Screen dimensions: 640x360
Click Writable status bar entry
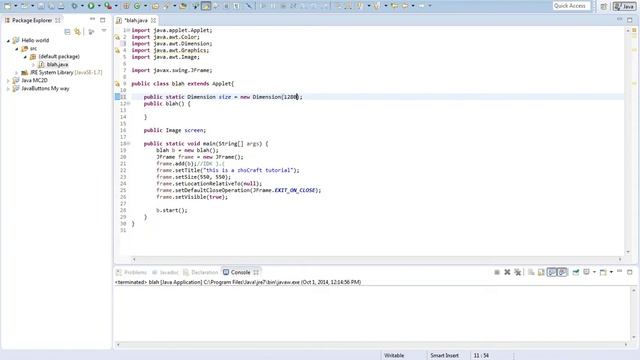(394, 356)
